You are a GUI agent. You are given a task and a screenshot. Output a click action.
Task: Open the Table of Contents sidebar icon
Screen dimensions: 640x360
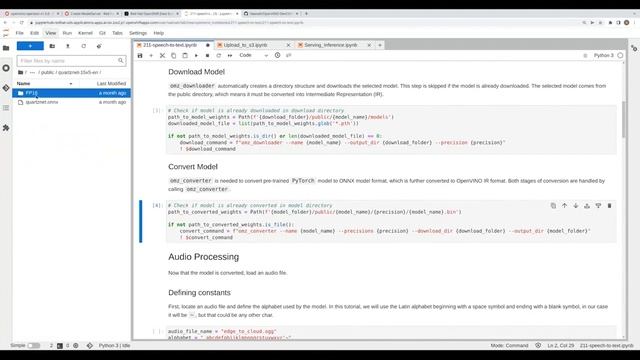(6, 108)
